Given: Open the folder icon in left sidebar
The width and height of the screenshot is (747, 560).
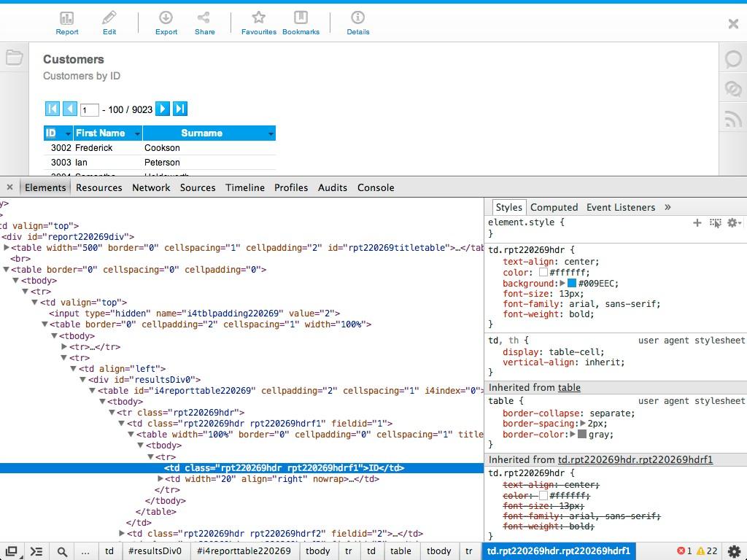Looking at the screenshot, I should pyautogui.click(x=15, y=58).
